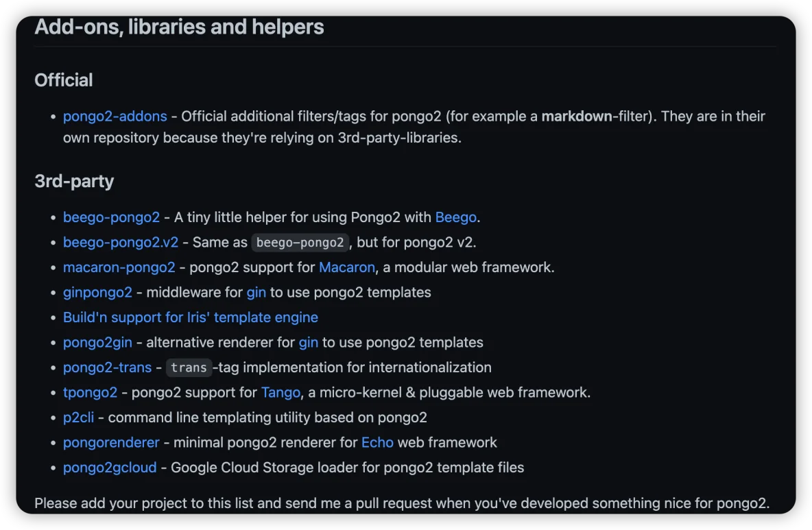812x530 pixels.
Task: Click ', but for pongo2 v2.' text
Action: (x=413, y=242)
